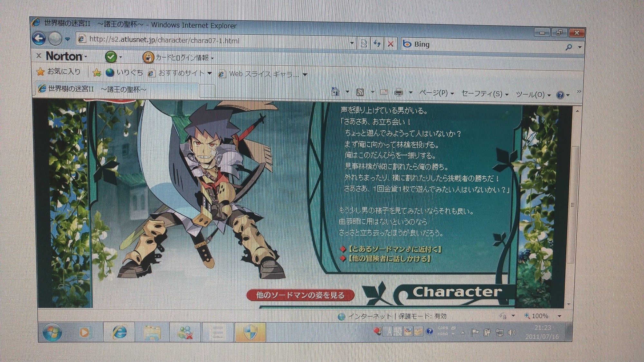Click the RSS feeds icon
Viewport: 644px width, 362px height.
click(360, 92)
